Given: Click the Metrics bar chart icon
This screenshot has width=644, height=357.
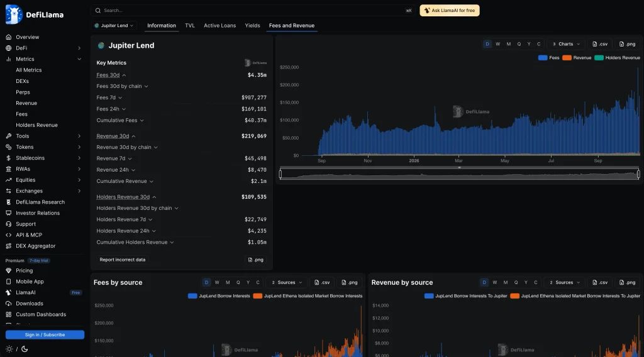Looking at the screenshot, I should click(9, 59).
